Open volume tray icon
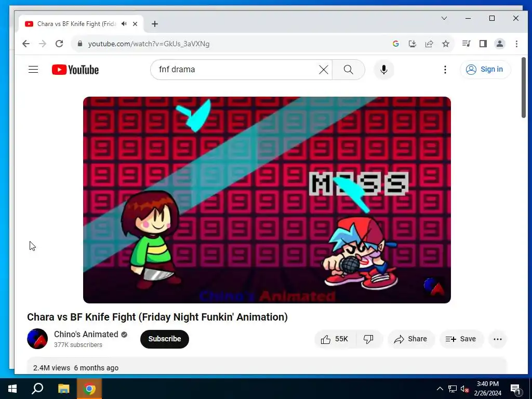532x399 pixels. click(465, 389)
